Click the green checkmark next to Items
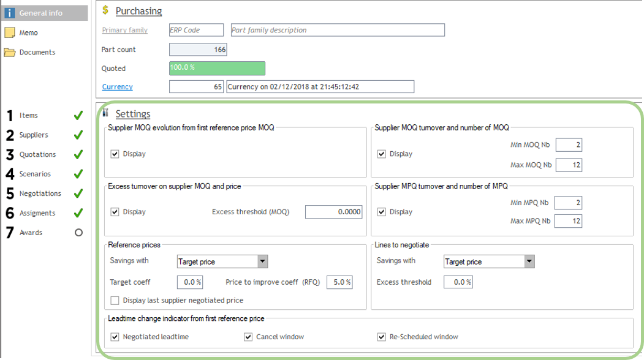Viewport: 644px width, 360px height. [x=78, y=115]
